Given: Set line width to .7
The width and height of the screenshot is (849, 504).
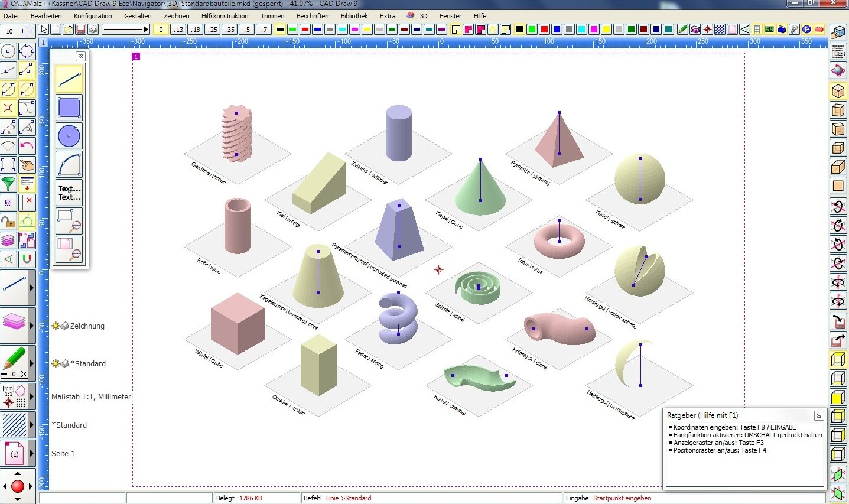Looking at the screenshot, I should point(264,29).
